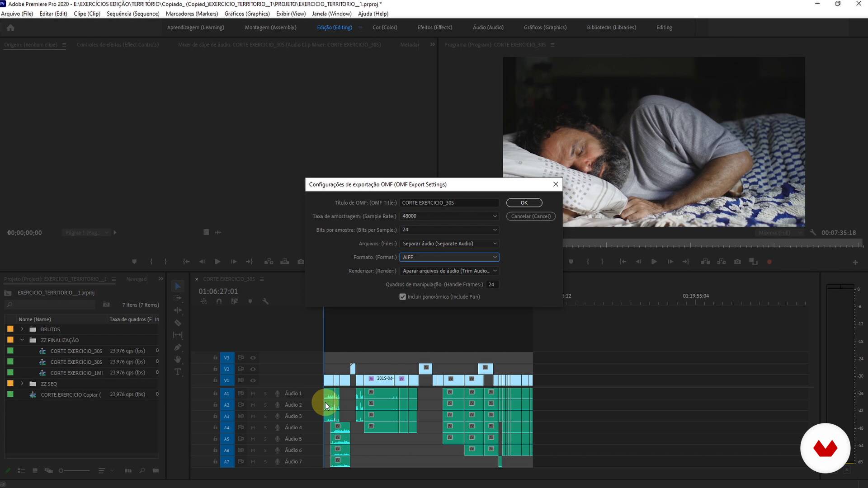868x488 pixels.
Task: Toggle lock on Áudio 1 track
Action: click(x=215, y=394)
